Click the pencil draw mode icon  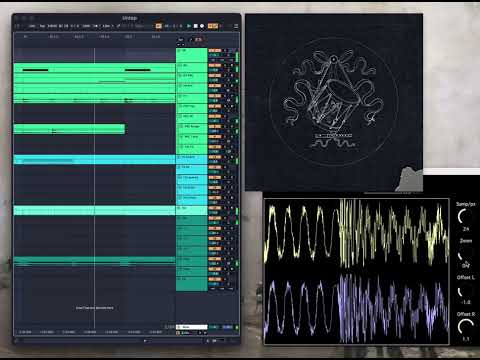118,26
